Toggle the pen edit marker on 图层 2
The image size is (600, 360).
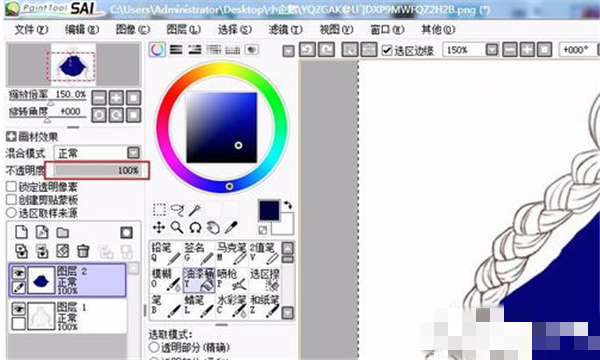click(x=19, y=288)
